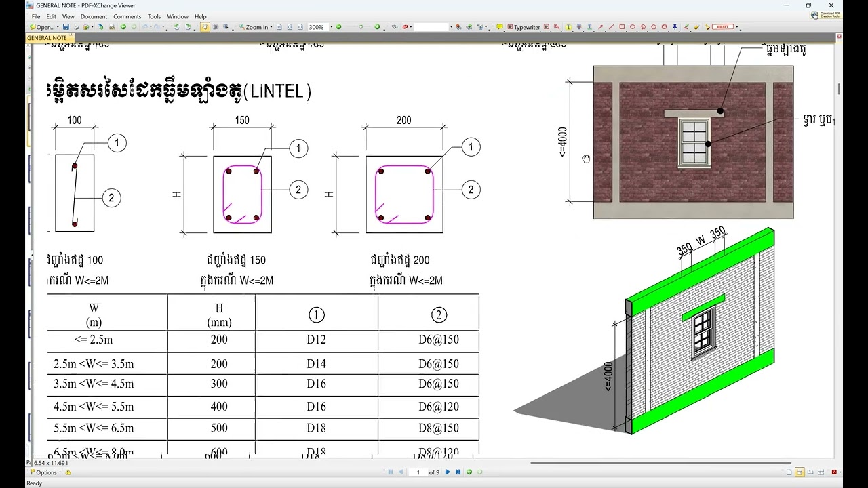Click the Save (floppy disk) toolbar icon

click(x=66, y=27)
